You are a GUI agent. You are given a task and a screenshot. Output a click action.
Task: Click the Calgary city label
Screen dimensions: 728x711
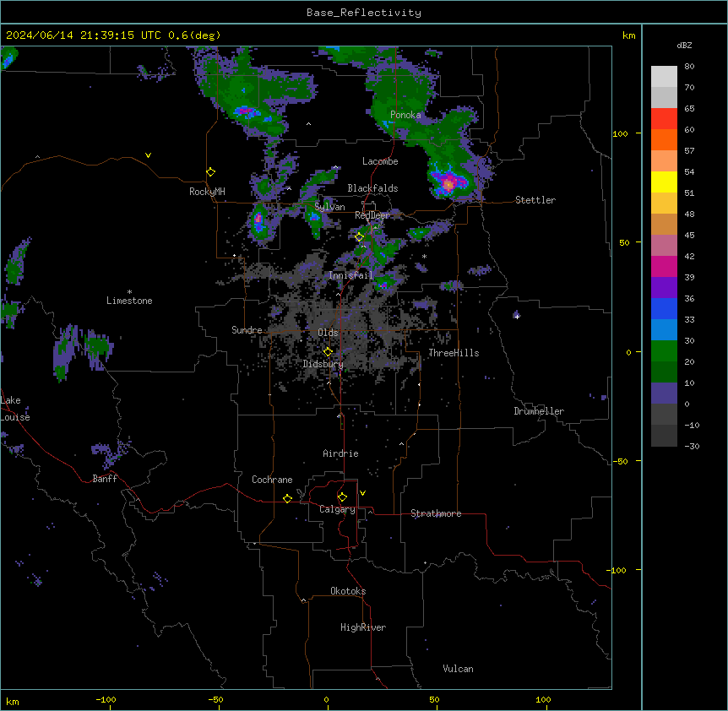pos(337,509)
